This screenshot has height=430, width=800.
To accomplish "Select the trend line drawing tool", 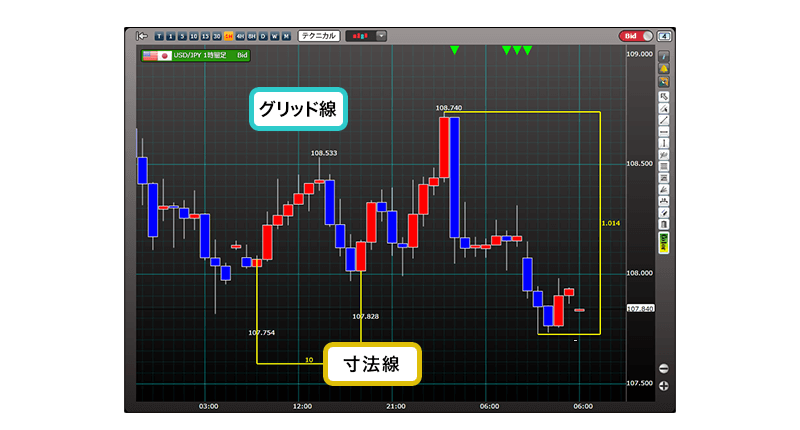I will coord(664,120).
